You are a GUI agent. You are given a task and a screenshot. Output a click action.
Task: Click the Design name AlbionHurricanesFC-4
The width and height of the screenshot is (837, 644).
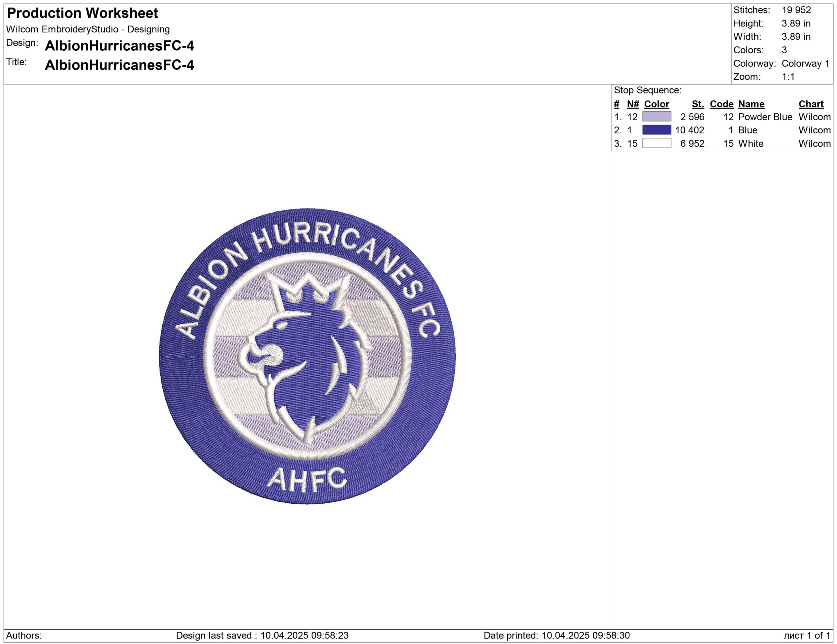click(119, 46)
